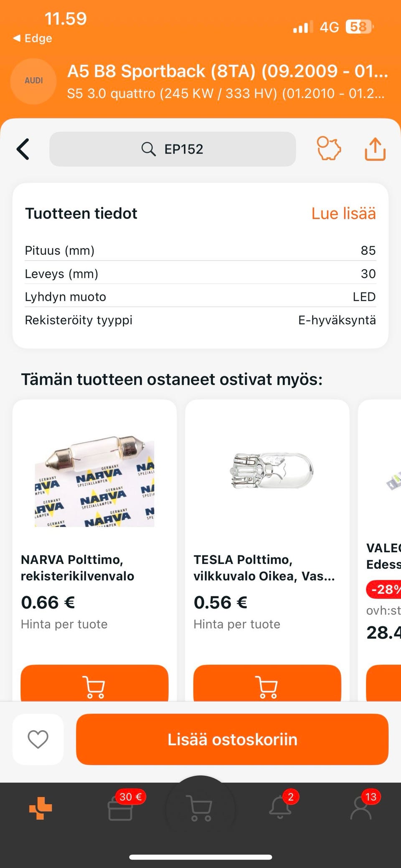The height and width of the screenshot is (868, 401).
Task: Open the 30 € bonus gift tab
Action: [x=121, y=809]
